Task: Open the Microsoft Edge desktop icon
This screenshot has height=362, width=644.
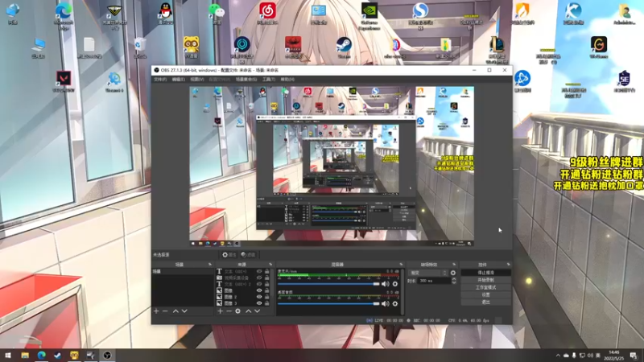Action: coord(64,15)
